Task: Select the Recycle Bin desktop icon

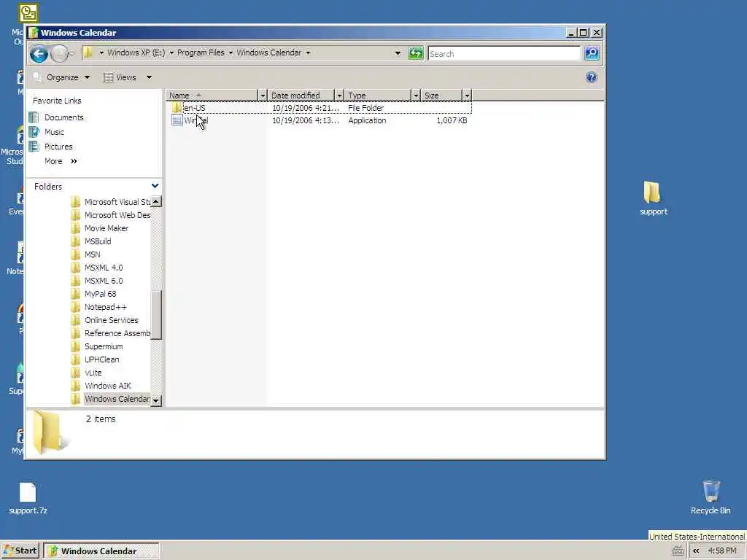Action: click(711, 497)
